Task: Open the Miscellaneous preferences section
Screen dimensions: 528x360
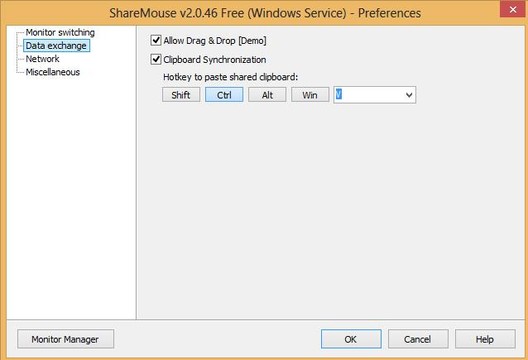Action: [53, 72]
